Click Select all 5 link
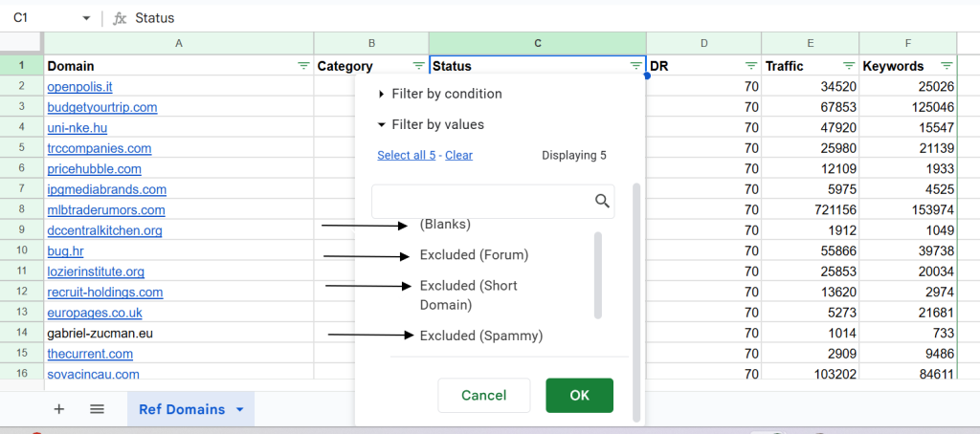Screen dimensions: 980x434 [x=407, y=155]
